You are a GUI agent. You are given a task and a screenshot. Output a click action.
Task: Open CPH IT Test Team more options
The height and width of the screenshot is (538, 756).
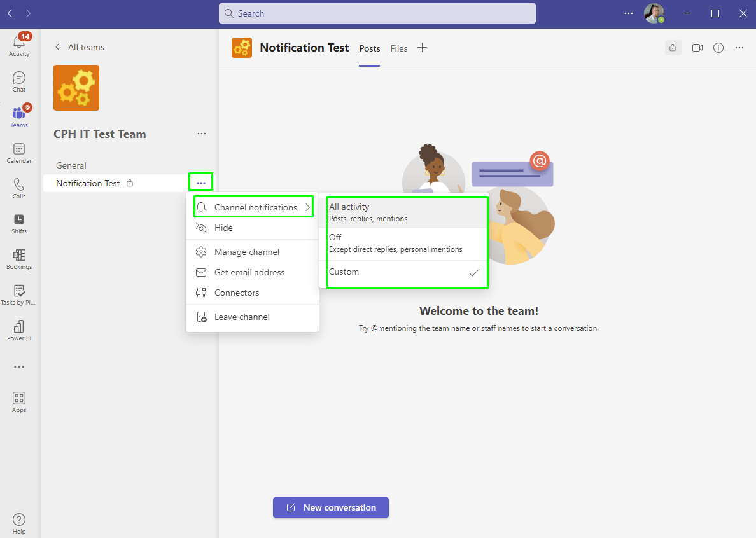[x=202, y=134]
